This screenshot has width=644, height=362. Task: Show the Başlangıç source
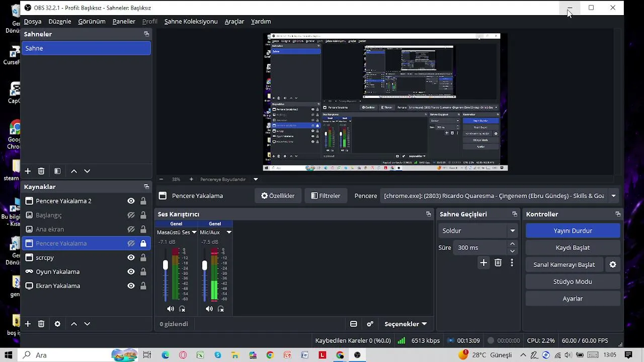click(x=131, y=215)
